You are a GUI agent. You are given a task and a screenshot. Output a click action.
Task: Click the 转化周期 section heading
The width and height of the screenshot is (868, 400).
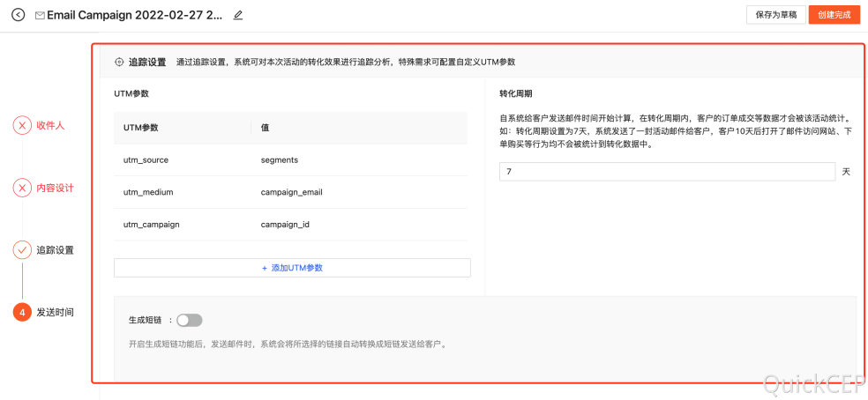tap(516, 93)
